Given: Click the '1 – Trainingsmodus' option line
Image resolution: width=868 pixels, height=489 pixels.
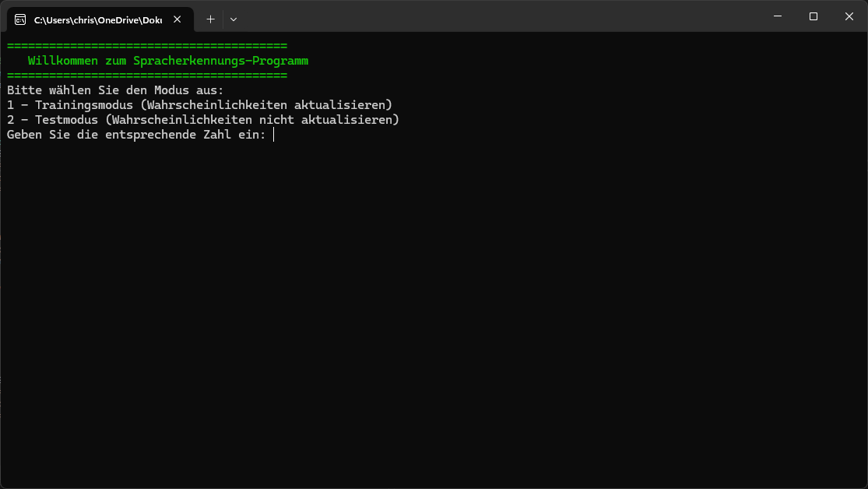Looking at the screenshot, I should tap(199, 105).
